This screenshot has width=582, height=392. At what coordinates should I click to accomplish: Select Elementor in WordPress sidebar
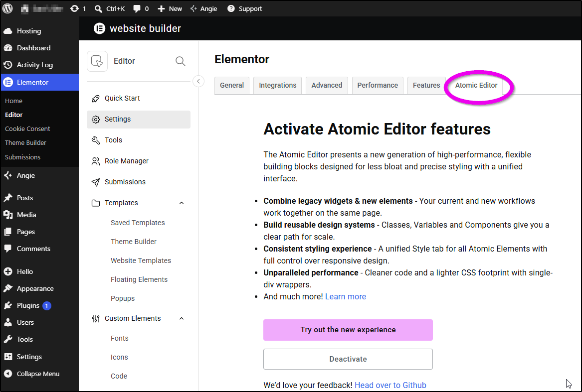pyautogui.click(x=39, y=82)
